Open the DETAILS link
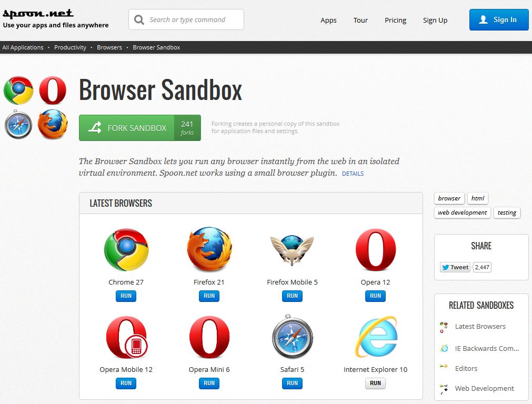The height and width of the screenshot is (404, 532). click(353, 174)
